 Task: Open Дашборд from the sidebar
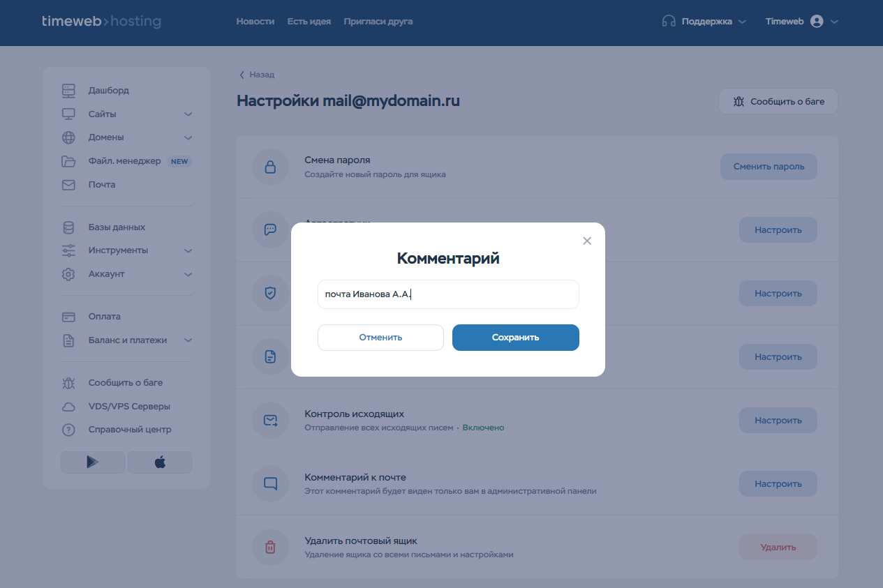108,91
